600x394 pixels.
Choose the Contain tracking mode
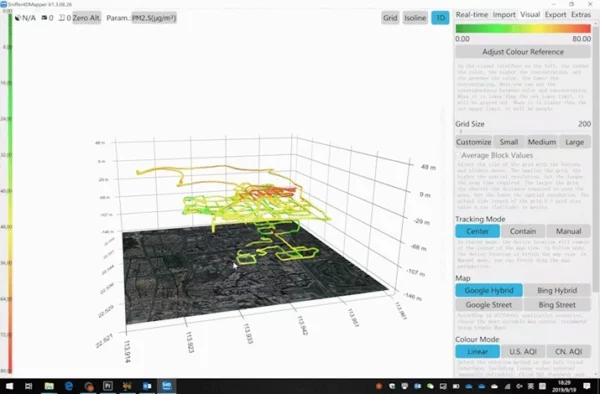tap(523, 231)
